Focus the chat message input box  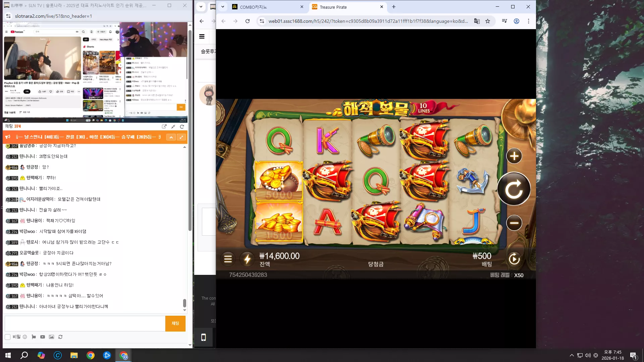(85, 323)
